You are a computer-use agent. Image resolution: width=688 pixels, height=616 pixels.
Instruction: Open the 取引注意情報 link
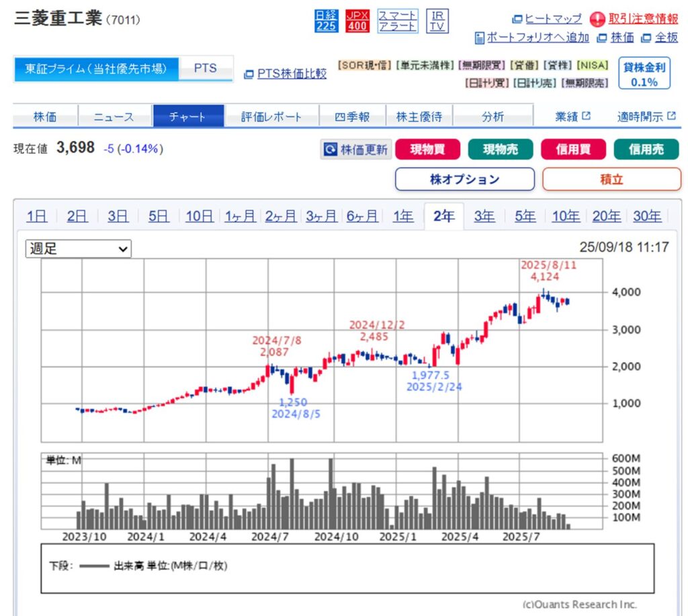click(x=643, y=19)
